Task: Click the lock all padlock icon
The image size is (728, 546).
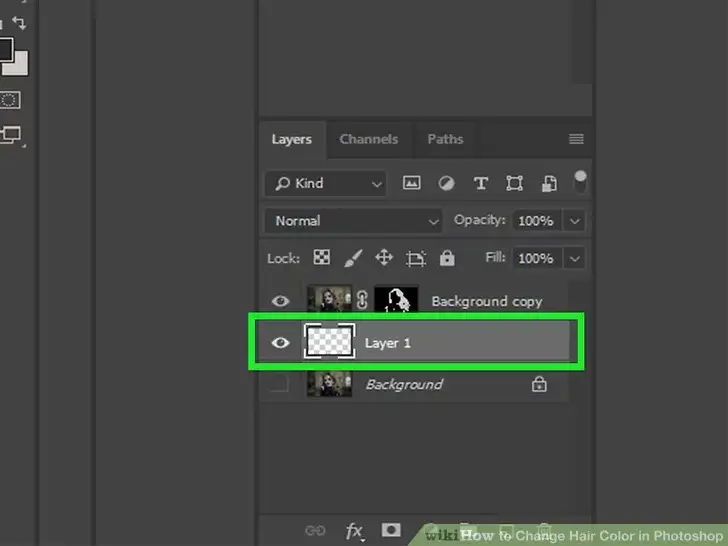Action: tap(447, 258)
